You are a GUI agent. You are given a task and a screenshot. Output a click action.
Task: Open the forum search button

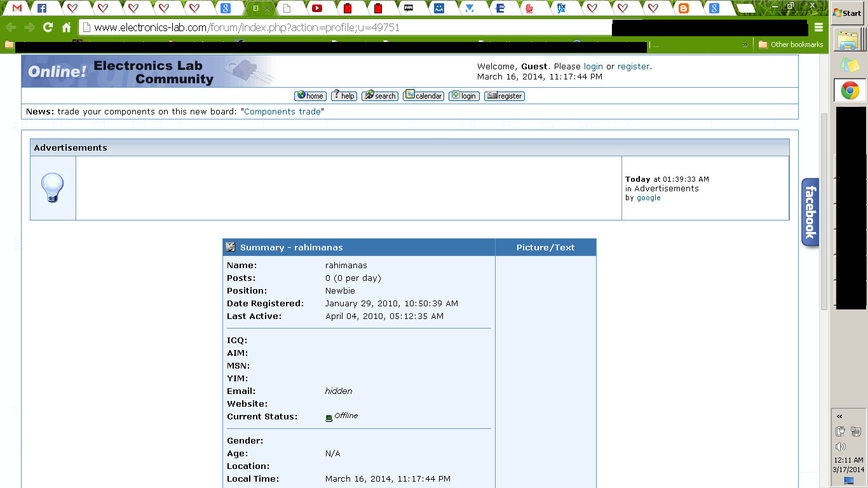click(x=380, y=96)
